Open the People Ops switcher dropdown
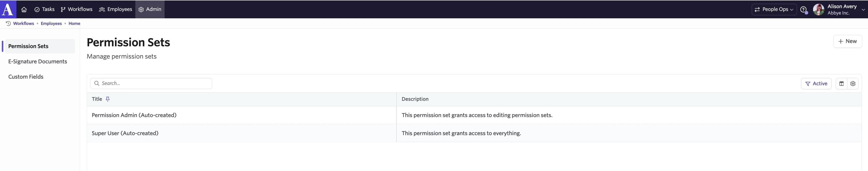The width and height of the screenshot is (868, 171). coord(774,9)
